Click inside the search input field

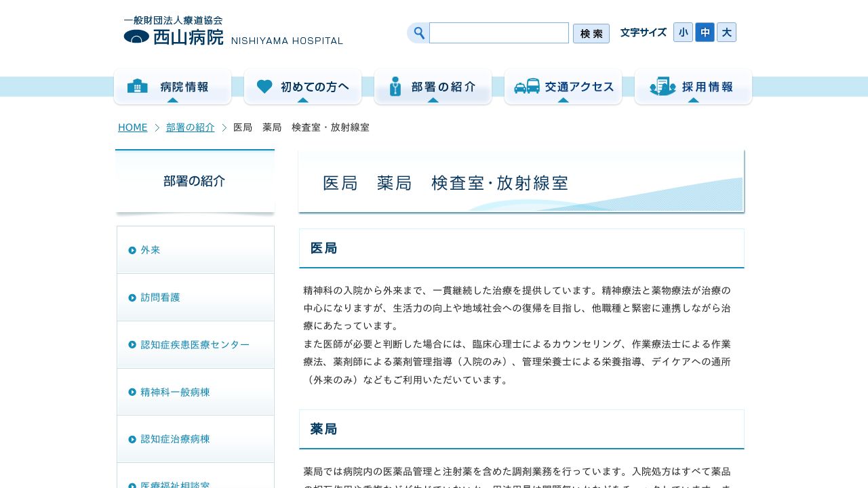[x=499, y=33]
